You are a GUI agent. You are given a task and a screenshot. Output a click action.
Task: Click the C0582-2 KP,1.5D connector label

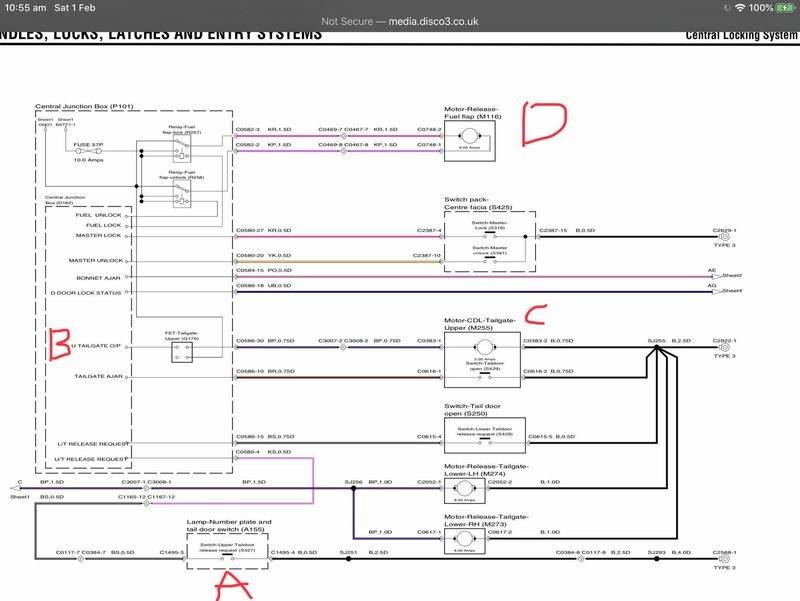(x=263, y=144)
